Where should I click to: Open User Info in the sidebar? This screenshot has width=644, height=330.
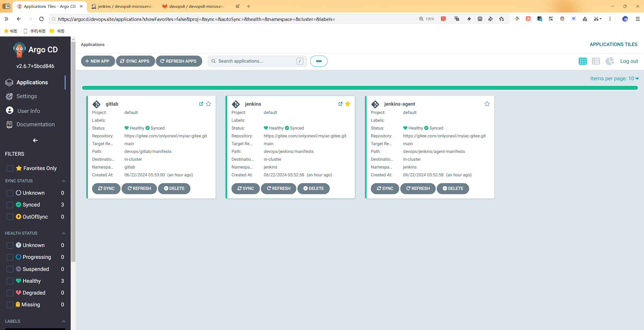coord(29,111)
